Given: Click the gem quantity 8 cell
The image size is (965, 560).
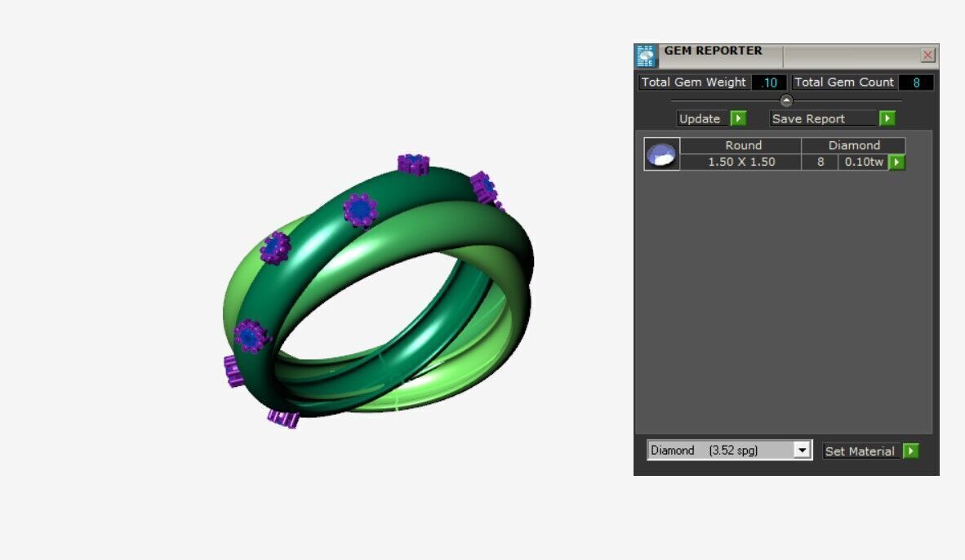Looking at the screenshot, I should (820, 162).
